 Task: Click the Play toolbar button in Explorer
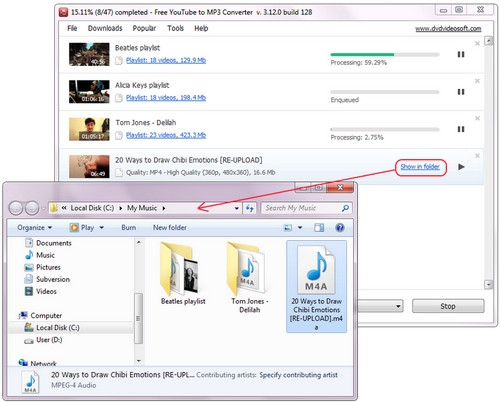pos(82,228)
